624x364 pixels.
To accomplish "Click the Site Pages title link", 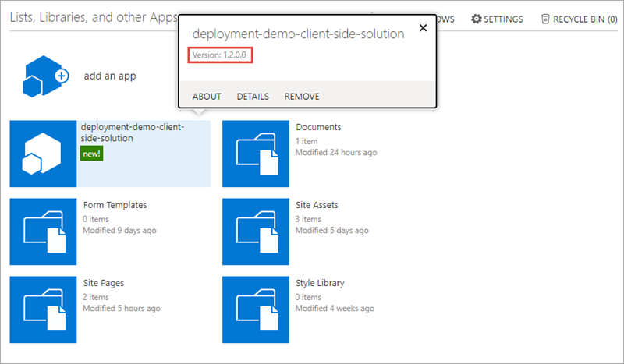I will 104,283.
